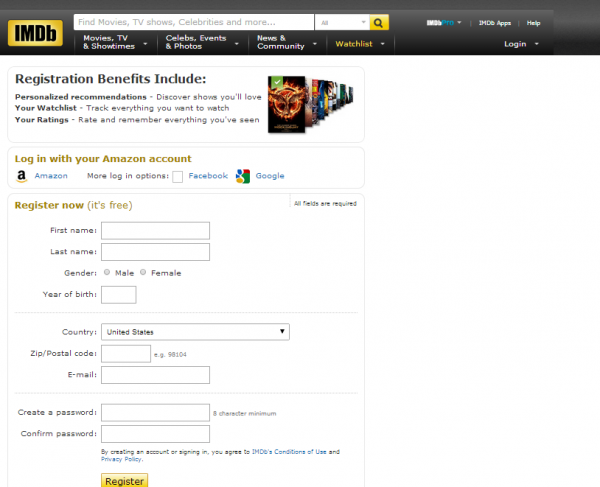Click the Amazon log in link
The image size is (600, 487).
pyautogui.click(x=51, y=176)
